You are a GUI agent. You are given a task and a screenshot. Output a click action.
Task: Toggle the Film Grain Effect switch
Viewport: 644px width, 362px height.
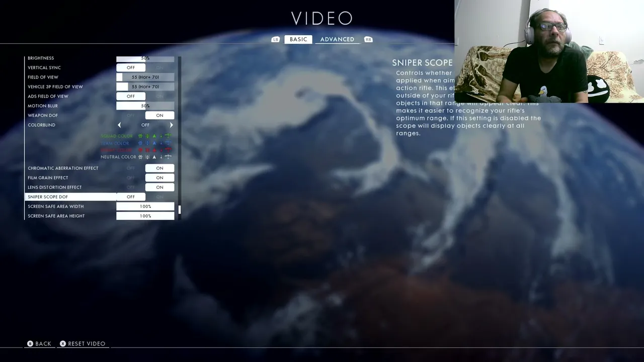pos(145,177)
